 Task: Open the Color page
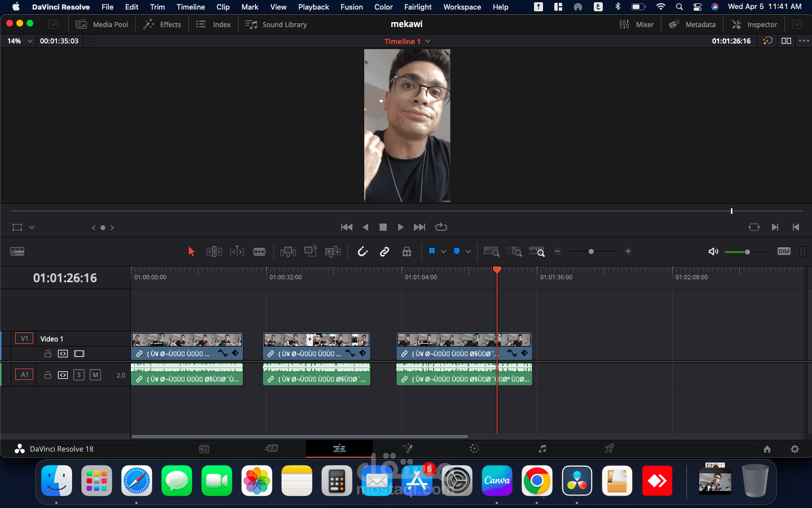coord(474,448)
